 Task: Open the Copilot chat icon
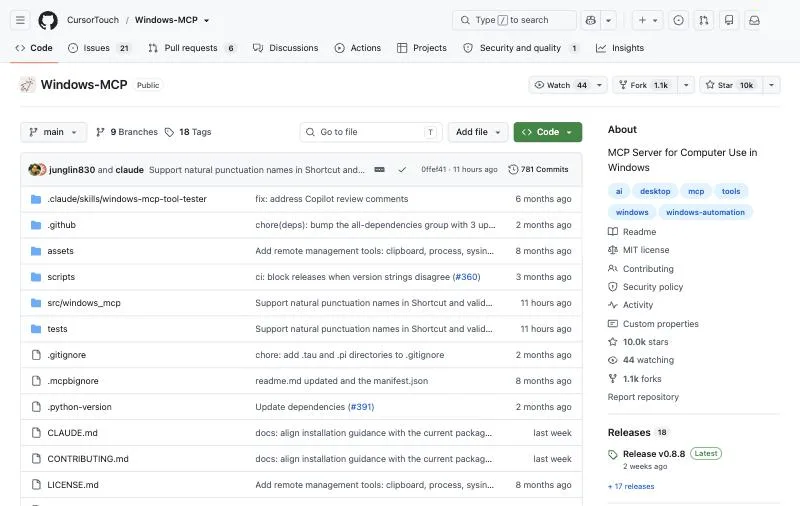coord(591,20)
